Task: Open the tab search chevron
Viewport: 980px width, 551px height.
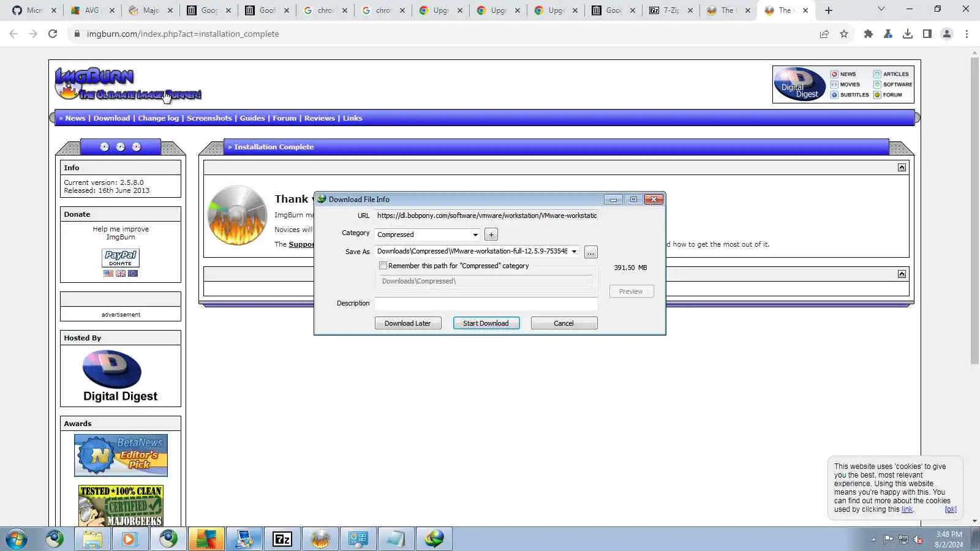Action: point(881,9)
